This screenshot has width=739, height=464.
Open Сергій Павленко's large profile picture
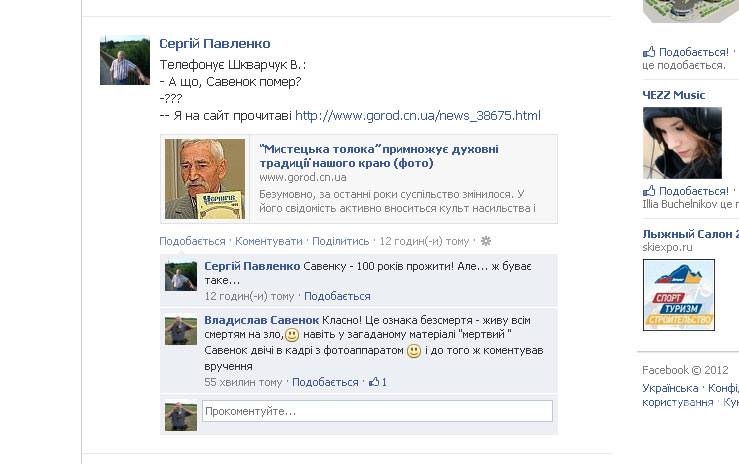125,60
